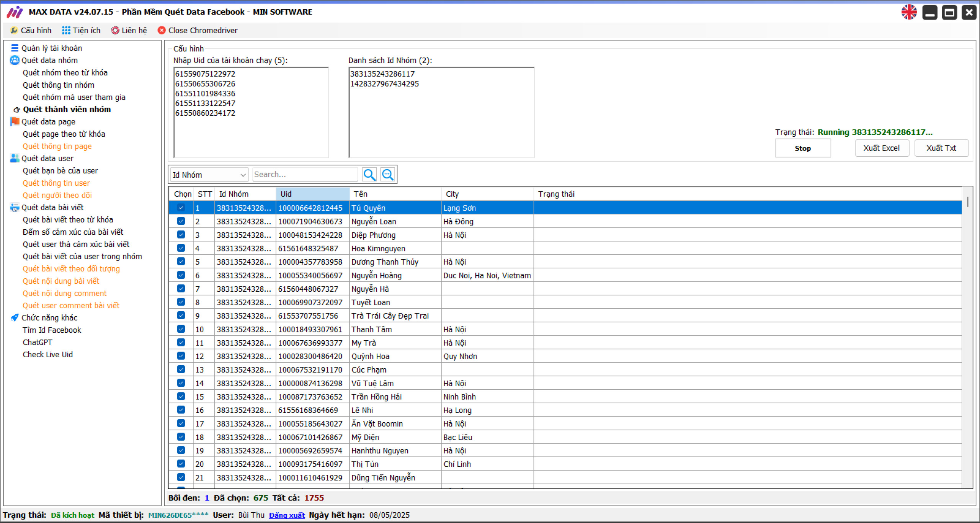980x523 pixels.
Task: Click the Chức năng khác rocket icon
Action: (15, 317)
